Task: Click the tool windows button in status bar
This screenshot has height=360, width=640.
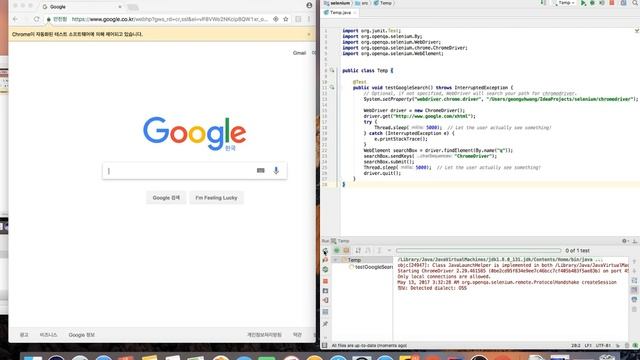Action: pyautogui.click(x=324, y=345)
